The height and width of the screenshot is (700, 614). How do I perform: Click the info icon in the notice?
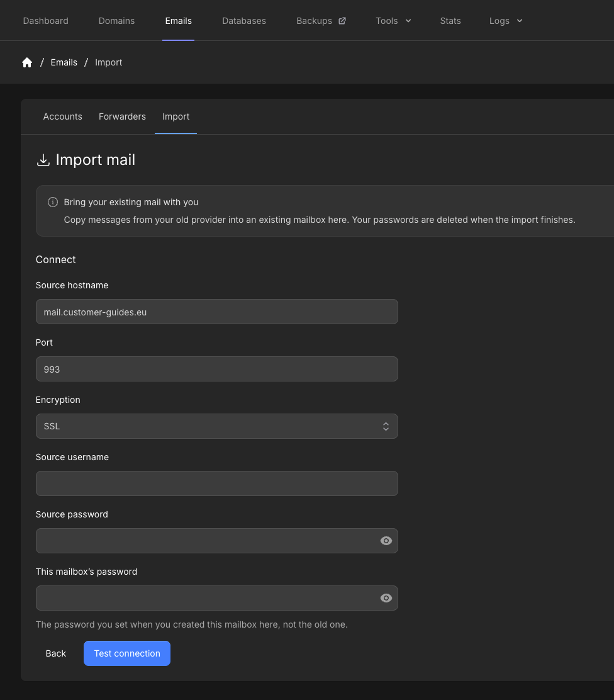pos(53,202)
